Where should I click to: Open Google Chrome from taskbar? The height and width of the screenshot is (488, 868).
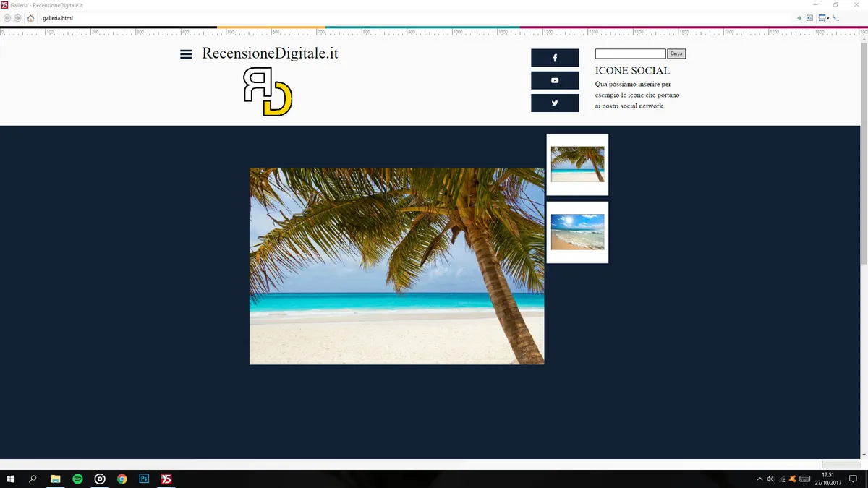tap(122, 479)
